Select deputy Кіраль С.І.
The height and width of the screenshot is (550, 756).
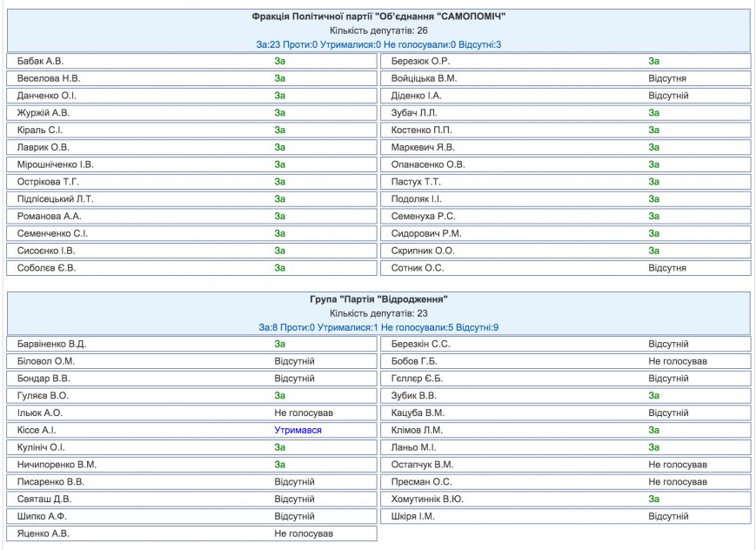pyautogui.click(x=39, y=131)
